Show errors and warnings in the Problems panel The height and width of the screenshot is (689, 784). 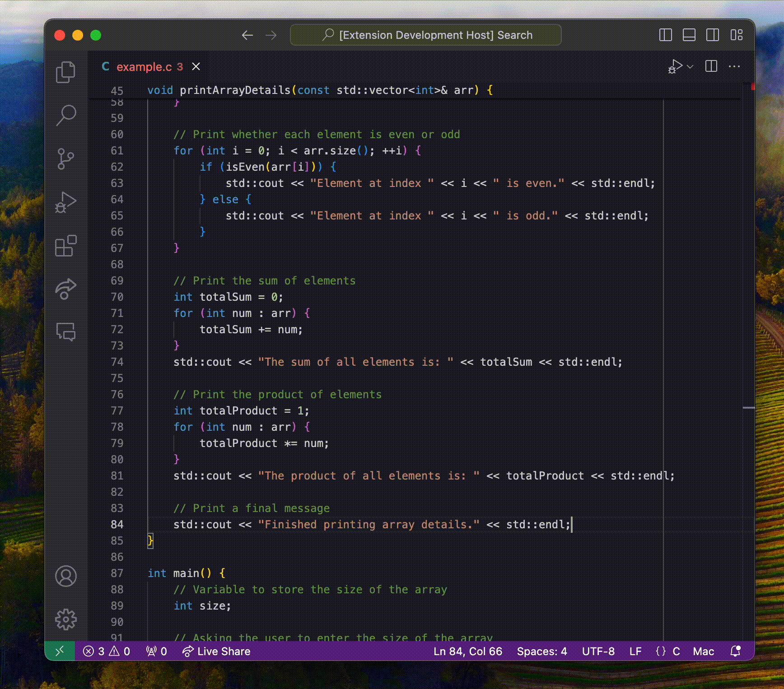[x=107, y=651]
